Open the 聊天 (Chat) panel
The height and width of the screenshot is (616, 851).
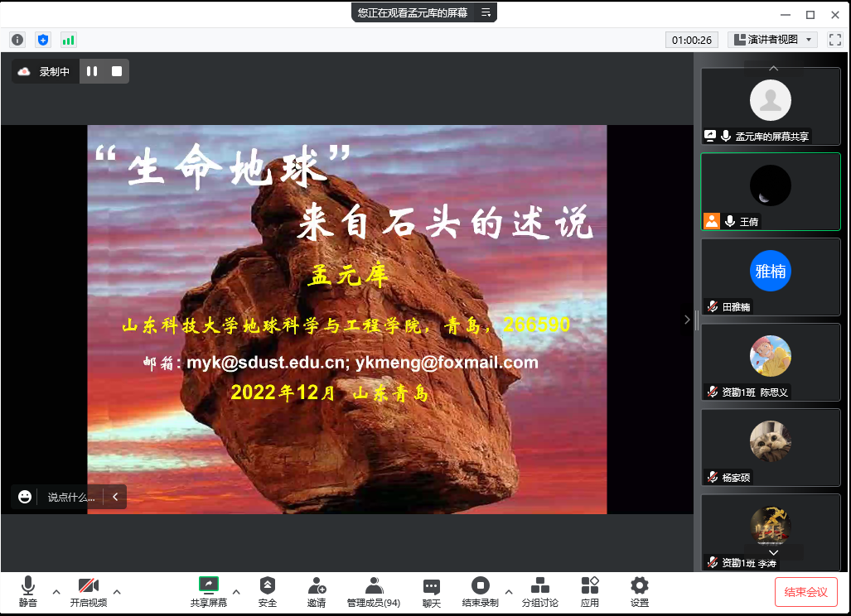tap(432, 591)
